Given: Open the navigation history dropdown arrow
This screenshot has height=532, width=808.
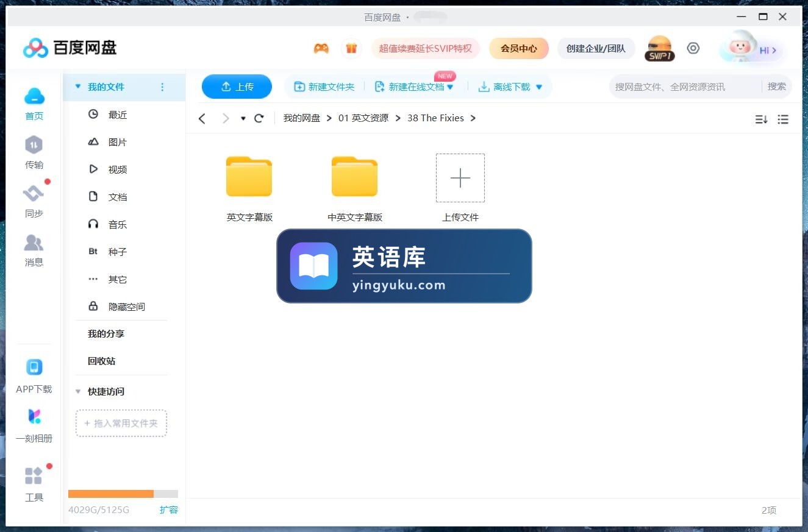Looking at the screenshot, I should pyautogui.click(x=243, y=118).
